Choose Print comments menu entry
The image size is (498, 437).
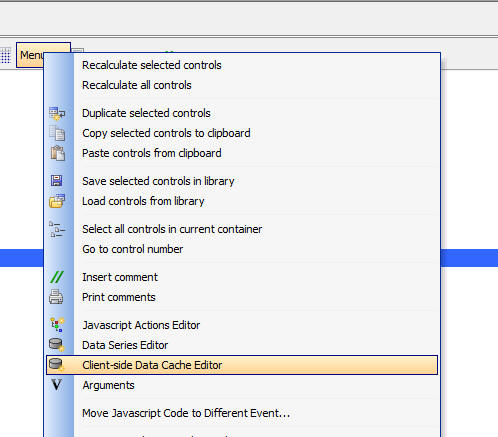[119, 297]
